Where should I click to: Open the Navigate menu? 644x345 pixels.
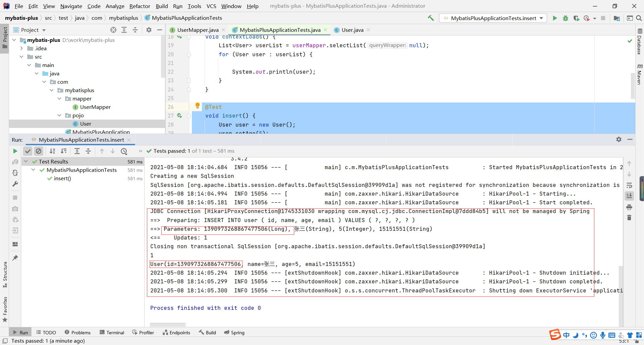[x=71, y=6]
